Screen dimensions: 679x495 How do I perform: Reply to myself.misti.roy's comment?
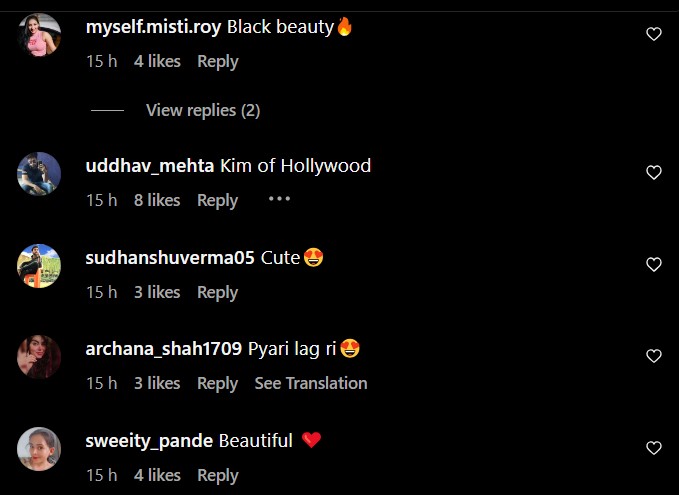coord(218,61)
